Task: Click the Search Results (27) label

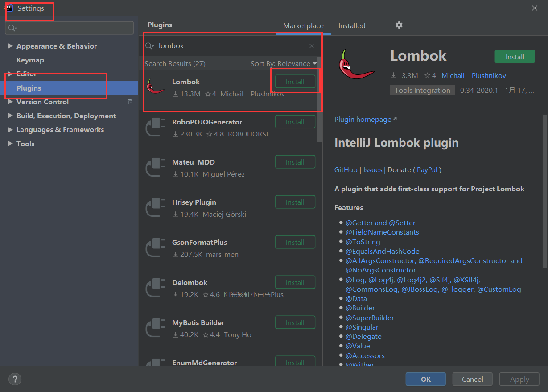Action: coord(175,64)
